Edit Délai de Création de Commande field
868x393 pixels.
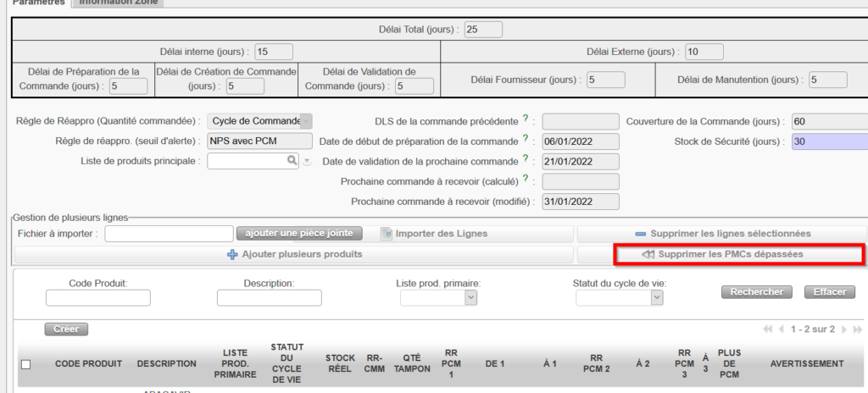pos(245,86)
